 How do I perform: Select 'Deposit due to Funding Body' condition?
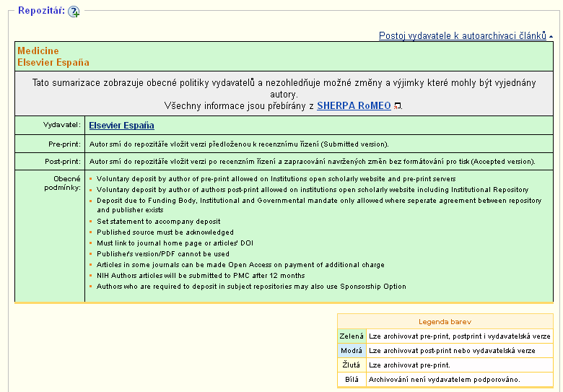(x=319, y=205)
